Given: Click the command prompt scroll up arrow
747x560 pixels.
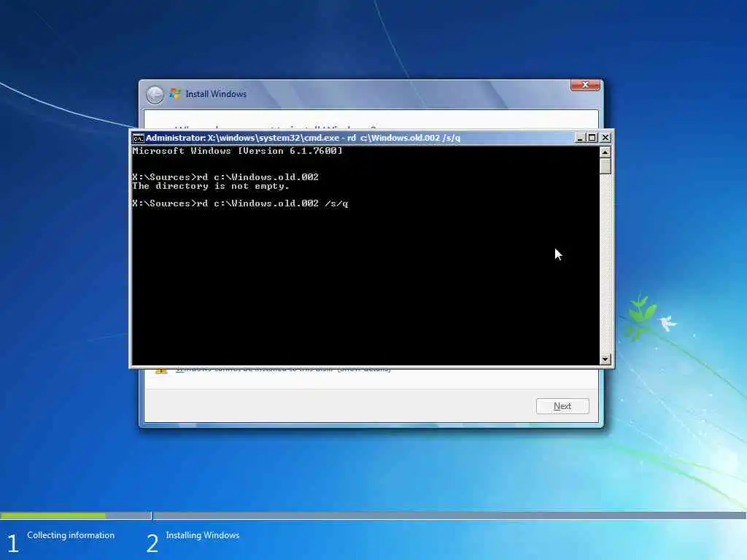Looking at the screenshot, I should 605,152.
